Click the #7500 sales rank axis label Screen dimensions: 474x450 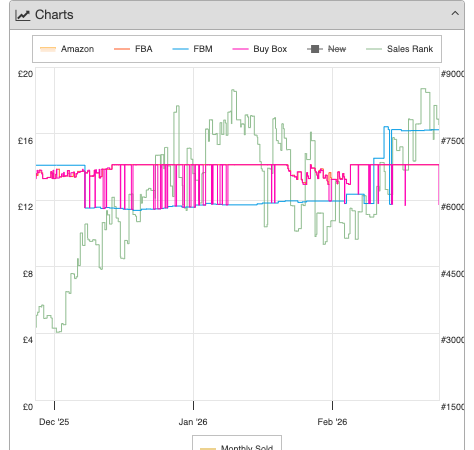(x=452, y=141)
